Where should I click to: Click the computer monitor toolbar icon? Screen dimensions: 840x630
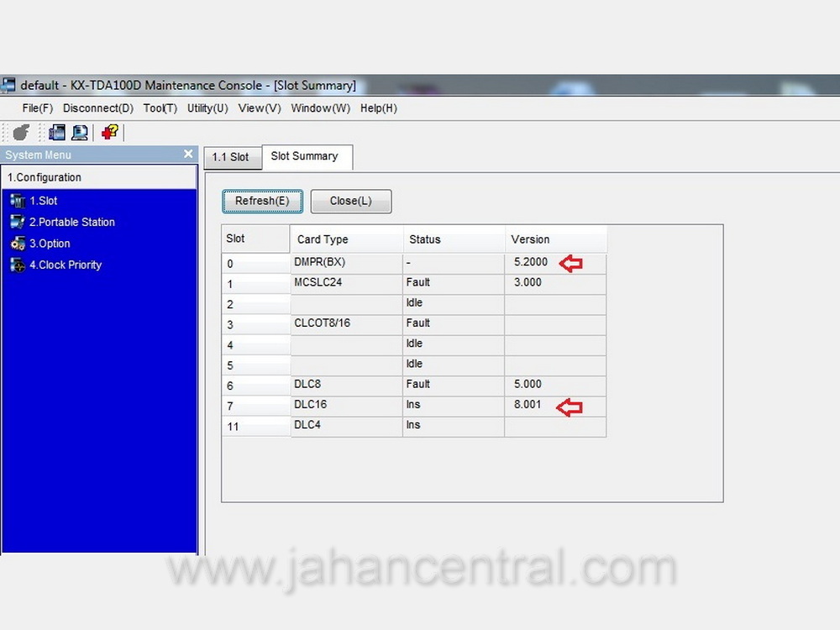coord(80,132)
